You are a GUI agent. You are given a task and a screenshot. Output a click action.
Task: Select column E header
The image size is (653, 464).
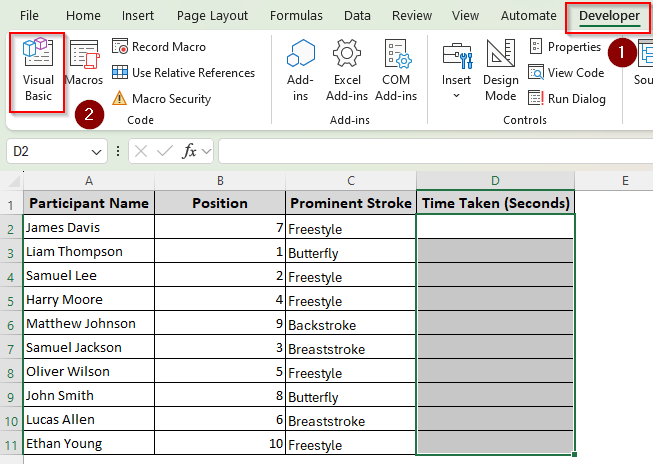[x=625, y=181]
